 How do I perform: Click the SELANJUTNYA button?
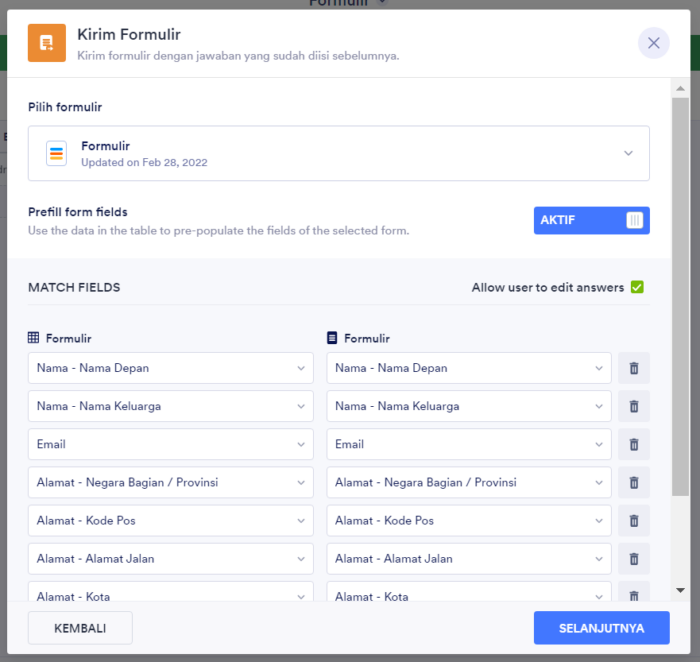(x=601, y=628)
